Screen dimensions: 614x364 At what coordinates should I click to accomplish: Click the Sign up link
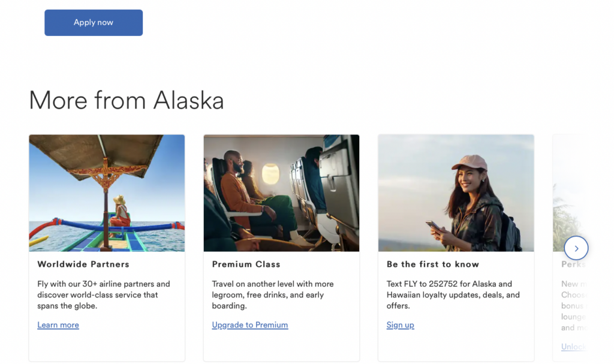pyautogui.click(x=401, y=325)
